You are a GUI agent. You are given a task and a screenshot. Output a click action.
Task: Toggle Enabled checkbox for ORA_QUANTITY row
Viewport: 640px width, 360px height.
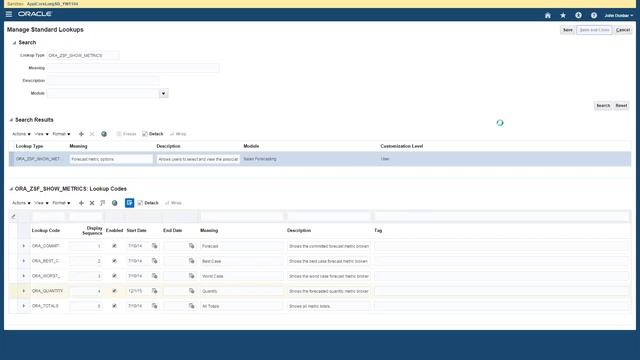pyautogui.click(x=114, y=291)
